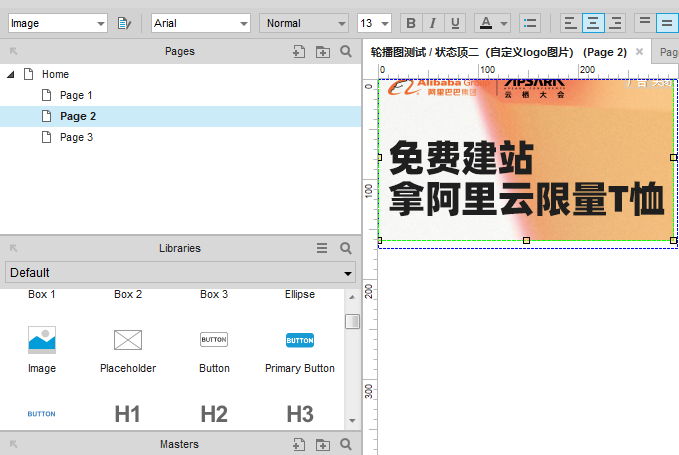Screen dimensions: 679x455
Task: Pop out the Pages panel arrow icon
Action: 13,51
